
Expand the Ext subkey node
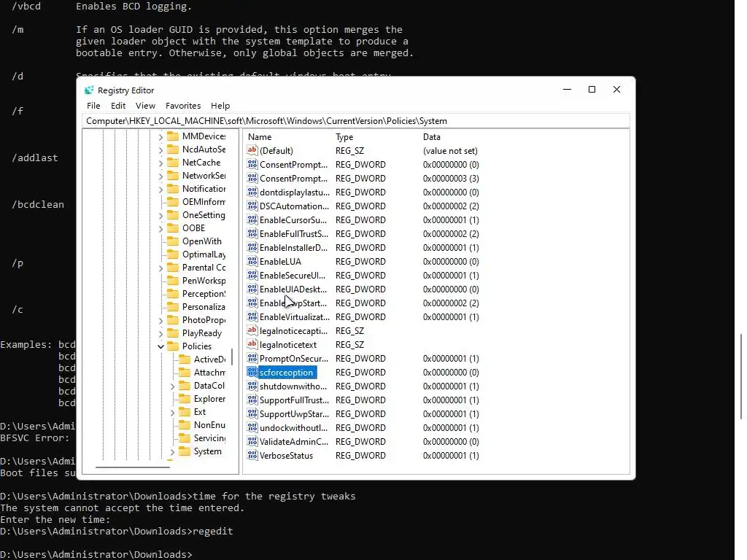click(x=172, y=412)
